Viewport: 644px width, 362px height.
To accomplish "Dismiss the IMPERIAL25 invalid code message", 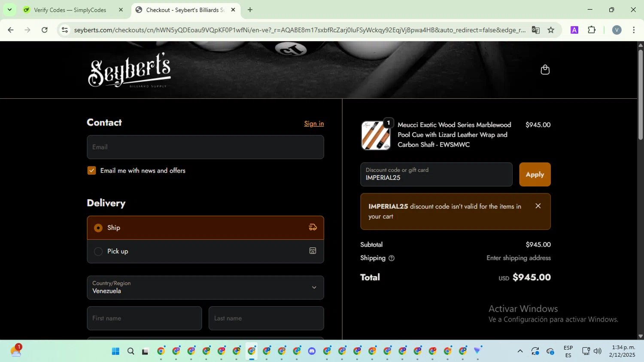I will [538, 206].
